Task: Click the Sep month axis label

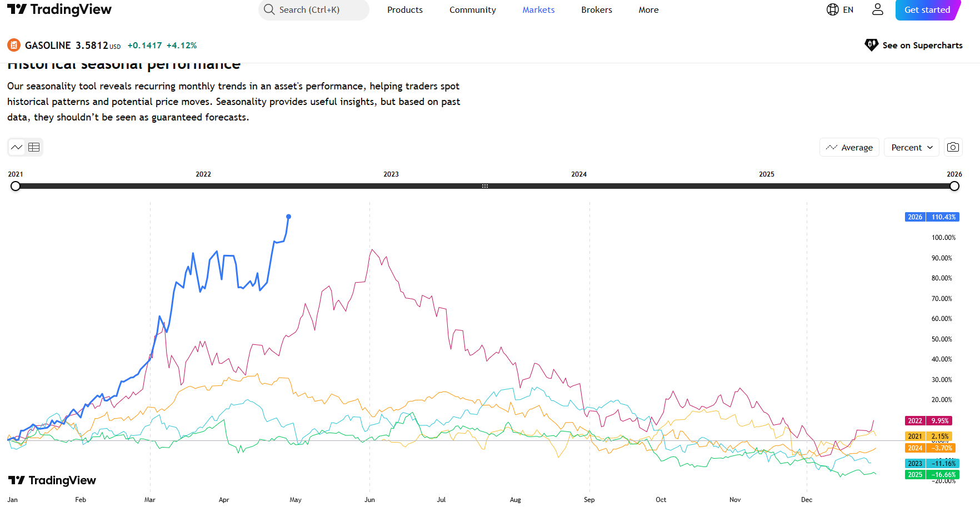Action: 589,500
